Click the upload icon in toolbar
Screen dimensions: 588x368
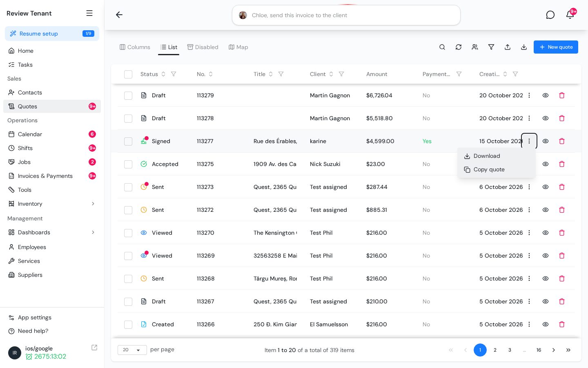coord(508,47)
